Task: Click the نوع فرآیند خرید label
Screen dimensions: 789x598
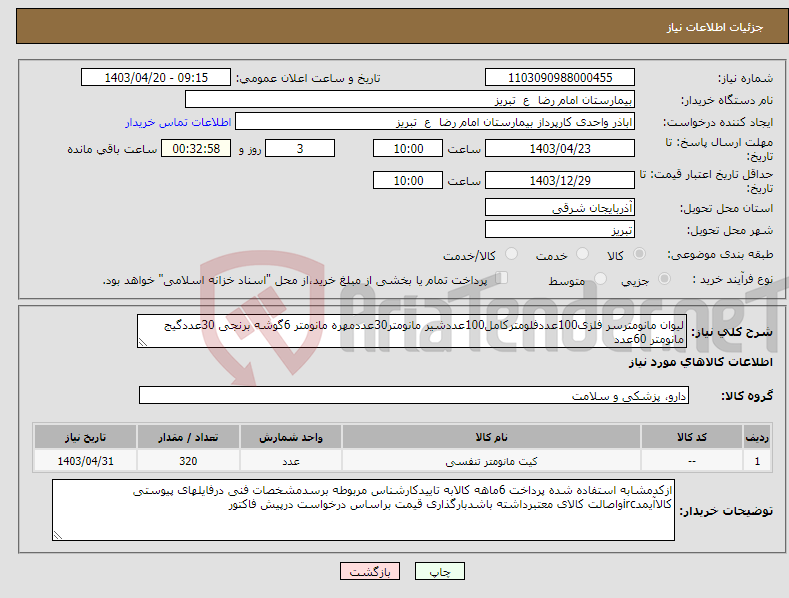Action: pyautogui.click(x=733, y=279)
